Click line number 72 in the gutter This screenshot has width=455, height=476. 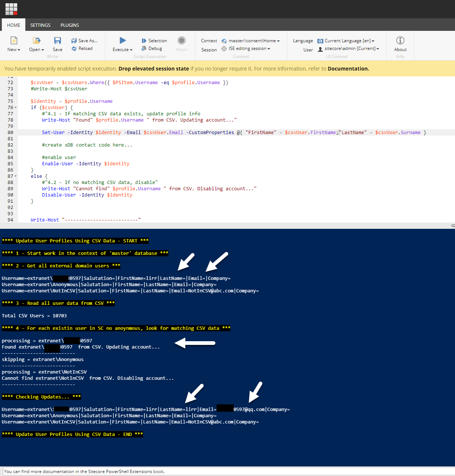pyautogui.click(x=10, y=83)
